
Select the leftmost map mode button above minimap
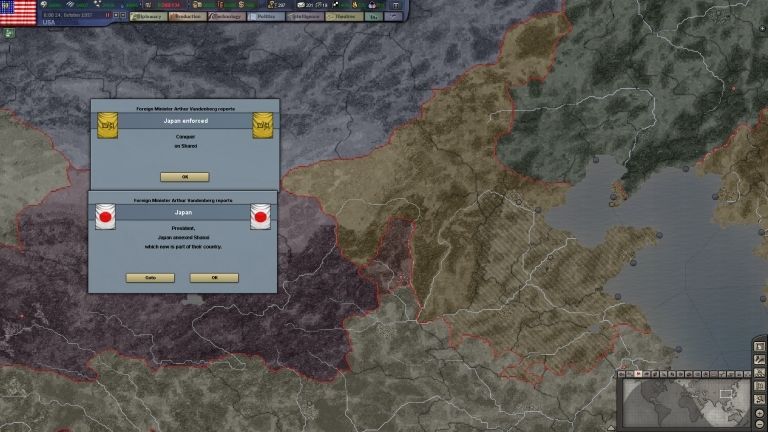pyautogui.click(x=622, y=374)
